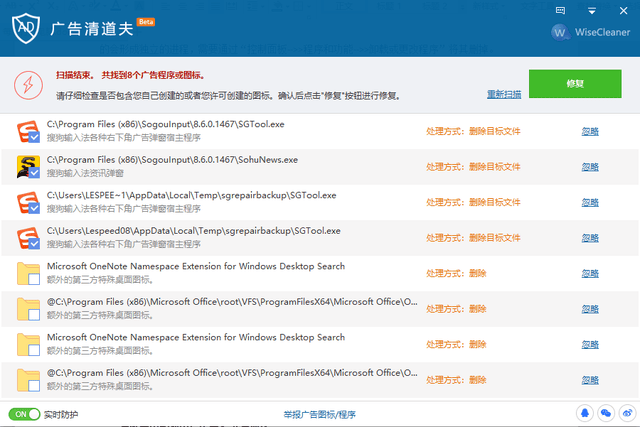Click the bell-shaped QQ icon
The height and width of the screenshot is (427, 640).
[584, 413]
